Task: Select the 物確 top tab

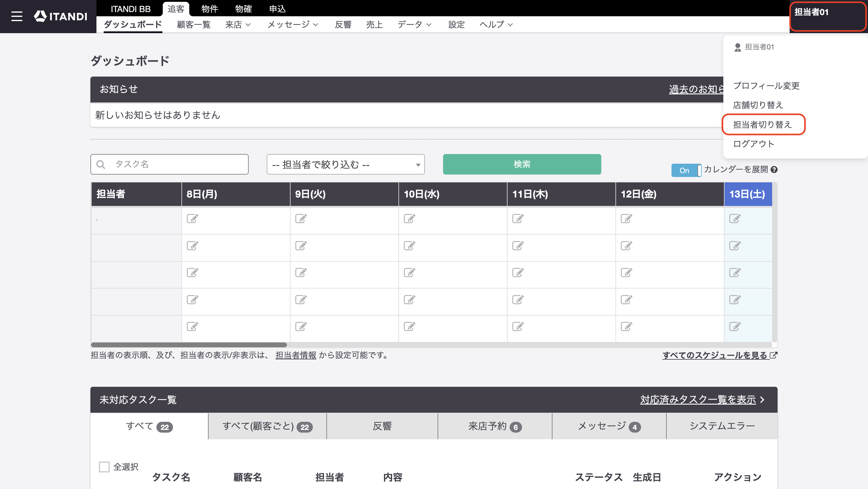Action: pos(243,9)
